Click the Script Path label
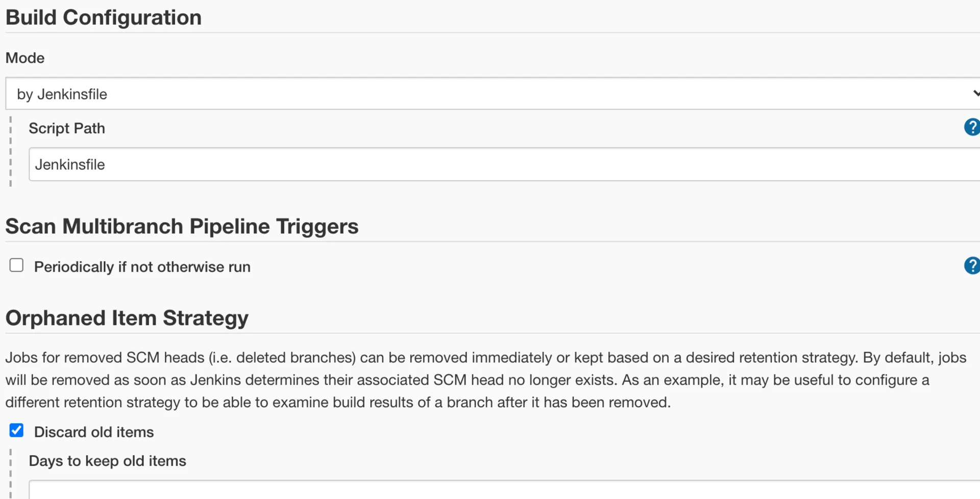 coord(67,128)
